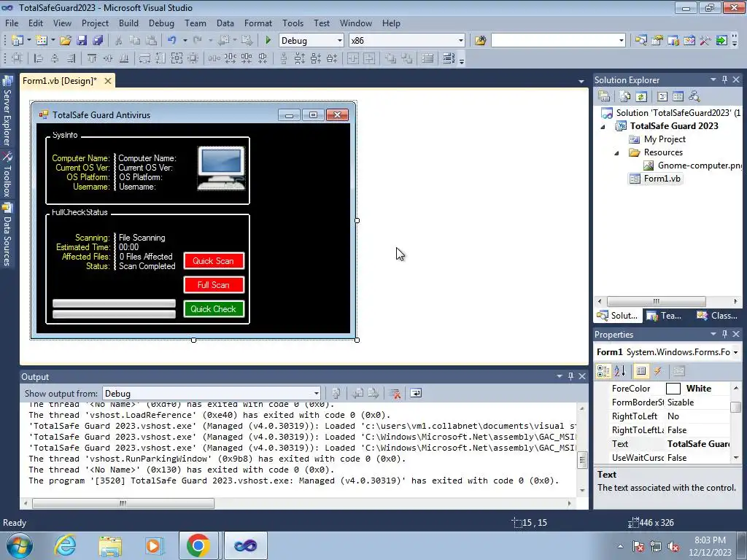Image resolution: width=747 pixels, height=560 pixels.
Task: Open the Build menu
Action: click(x=128, y=23)
